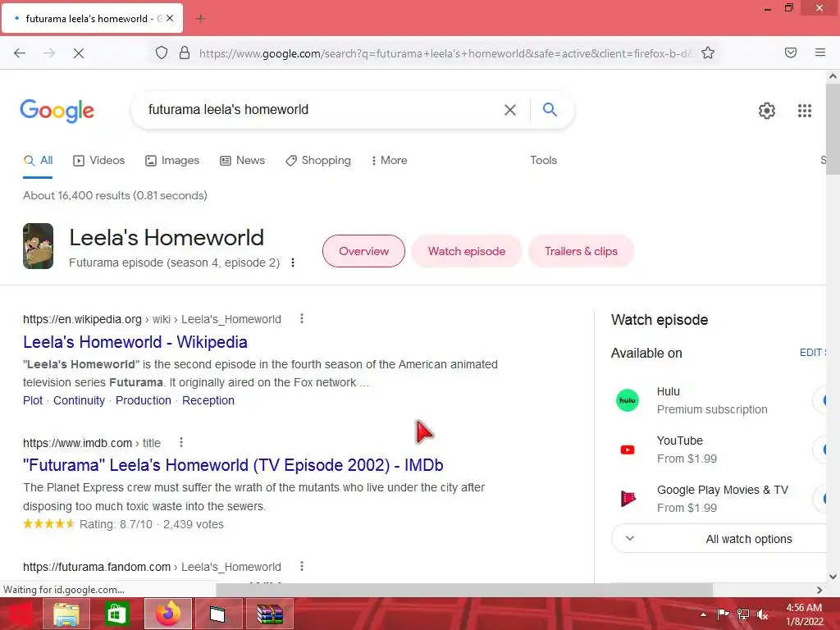Open Google settings gear

[x=767, y=111]
